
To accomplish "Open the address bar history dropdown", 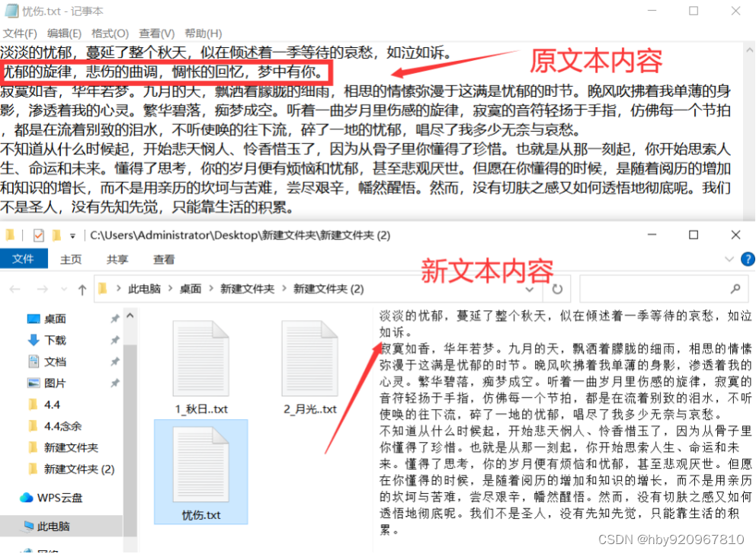I will pyautogui.click(x=530, y=290).
